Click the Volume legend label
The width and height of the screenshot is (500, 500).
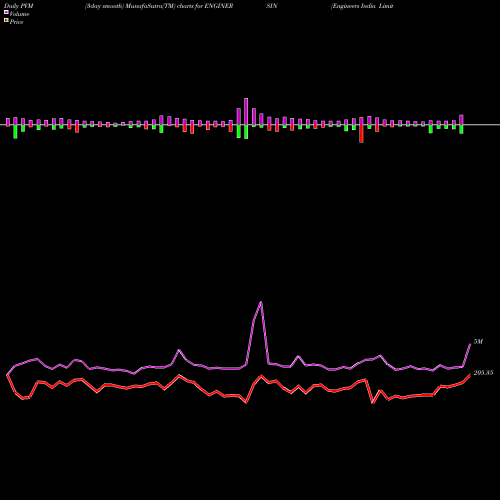click(x=19, y=14)
